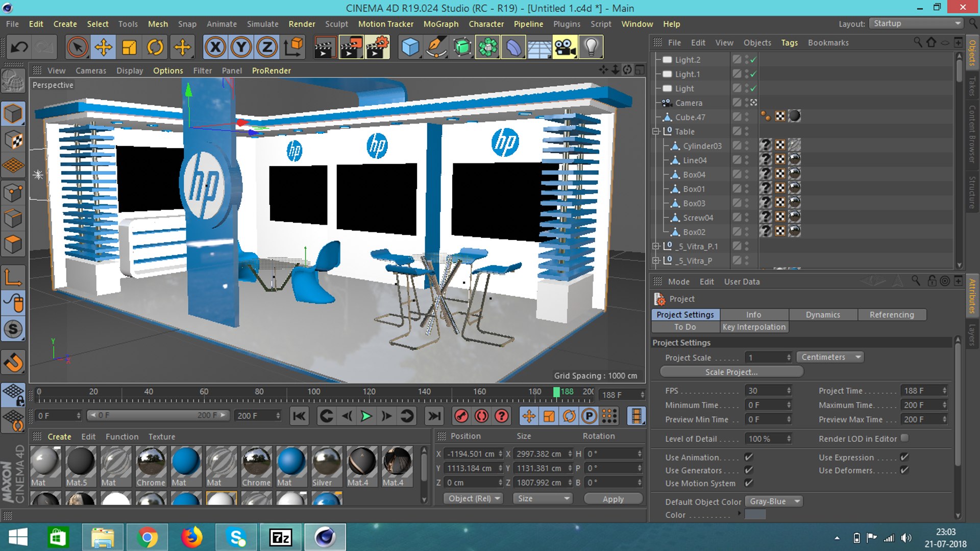
Task: Click the Make Editable icon
Action: click(13, 80)
